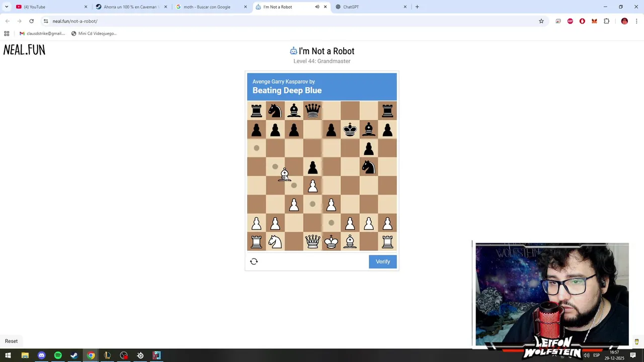Click the move dot between the white pawns
Screen dimensions: 644x362
point(312,204)
